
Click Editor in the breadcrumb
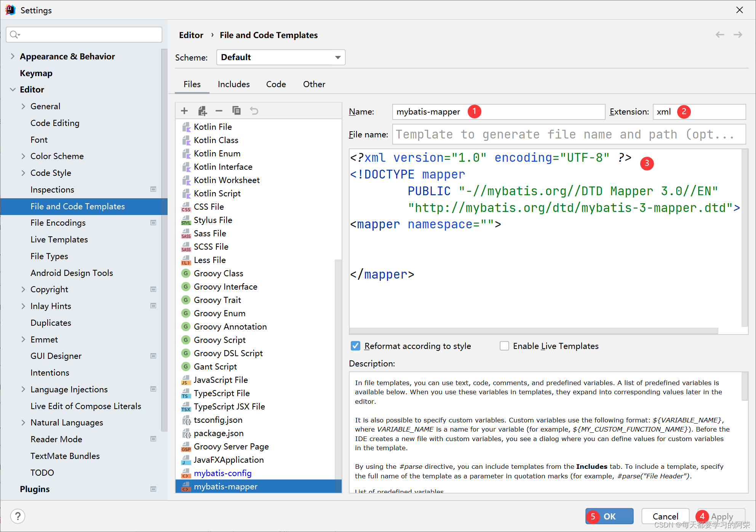point(191,35)
